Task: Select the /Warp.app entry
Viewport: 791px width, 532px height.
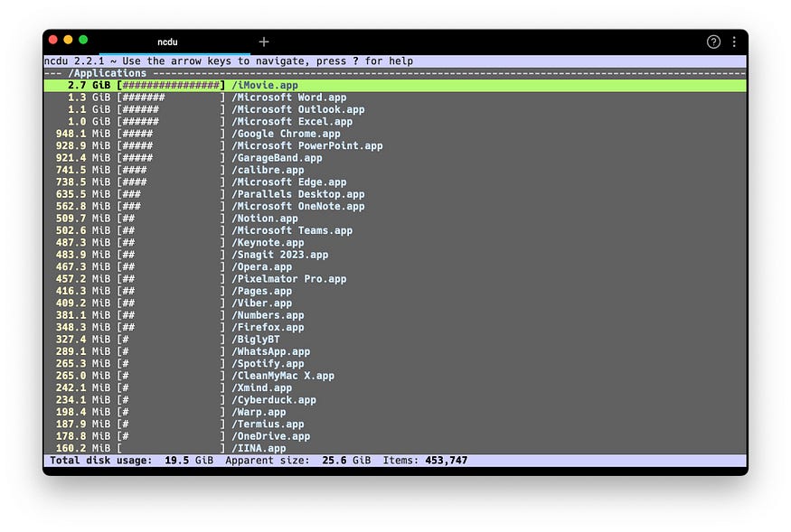Action: pos(395,412)
